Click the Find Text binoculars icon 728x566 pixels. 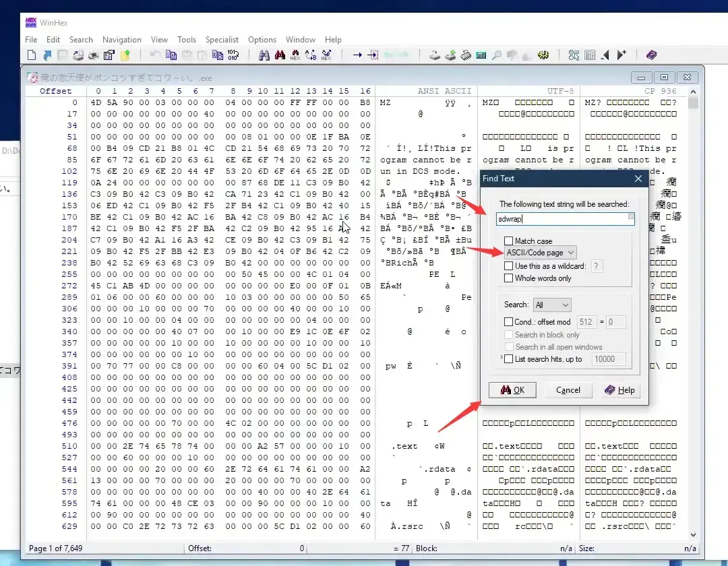[264, 55]
